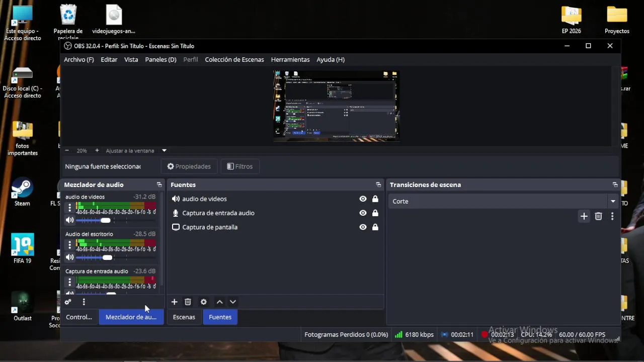This screenshot has height=362, width=644.
Task: Open options menu for audio de videos channel
Action: [x=69, y=208]
